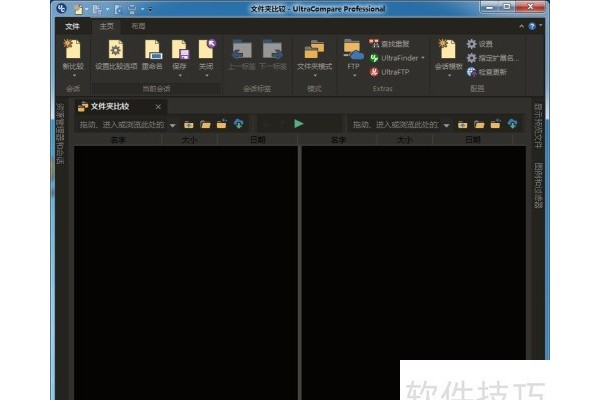
Task: Click 检查更新 check for updates
Action: pyautogui.click(x=487, y=72)
